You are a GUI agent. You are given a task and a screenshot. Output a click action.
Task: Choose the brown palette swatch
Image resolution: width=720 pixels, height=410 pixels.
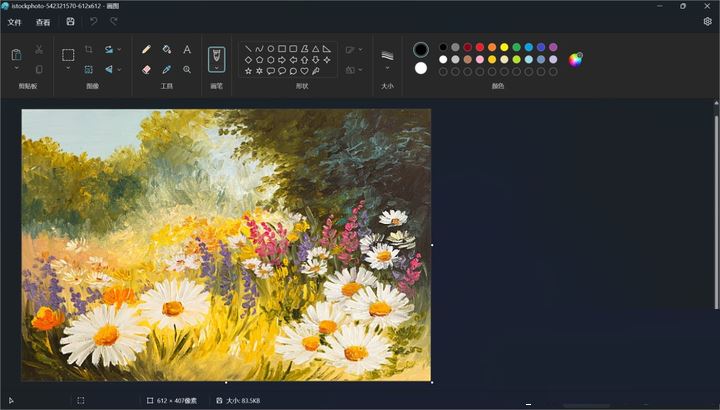(467, 59)
